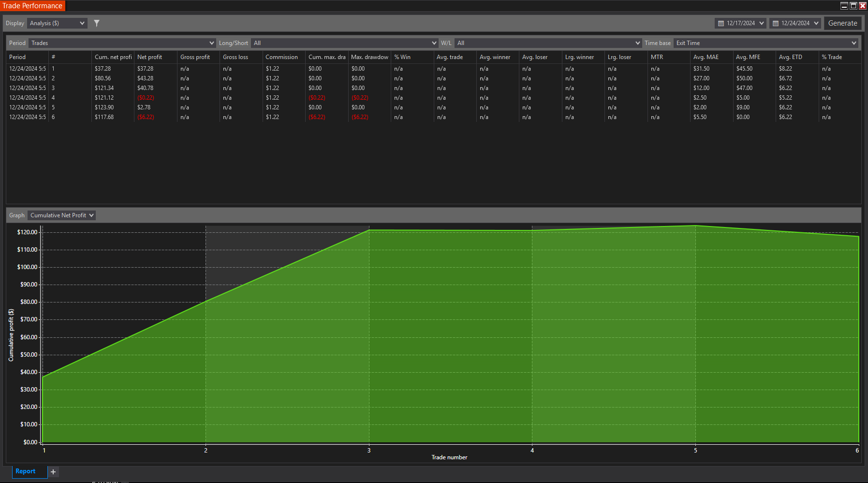This screenshot has width=868, height=483.
Task: Click the Cum. max. drawdown column header
Action: pyautogui.click(x=327, y=57)
